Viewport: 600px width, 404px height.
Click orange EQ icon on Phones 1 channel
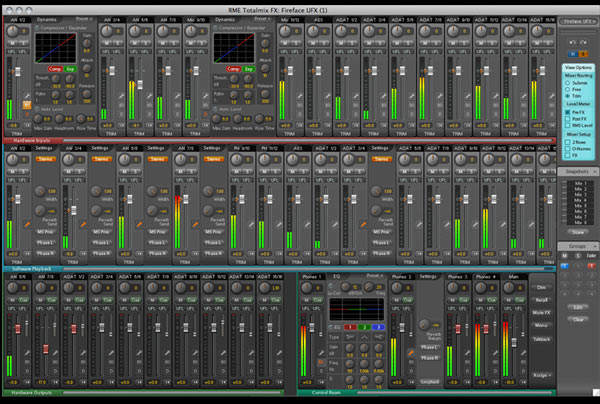[x=321, y=362]
